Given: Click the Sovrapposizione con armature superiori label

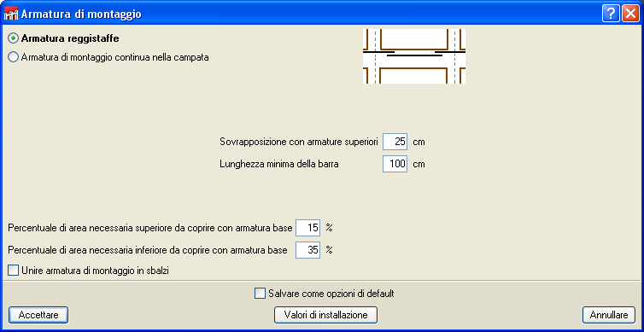Looking at the screenshot, I should [299, 142].
